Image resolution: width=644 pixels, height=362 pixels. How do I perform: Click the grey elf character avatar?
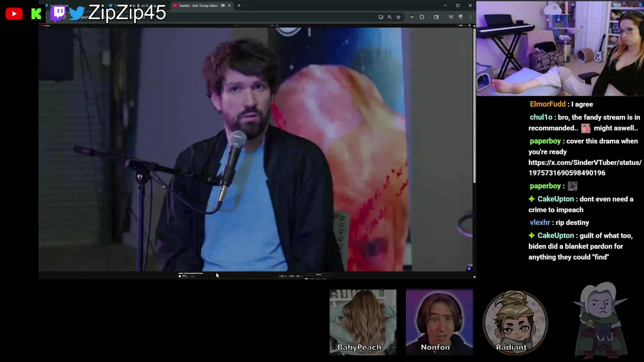(601, 320)
